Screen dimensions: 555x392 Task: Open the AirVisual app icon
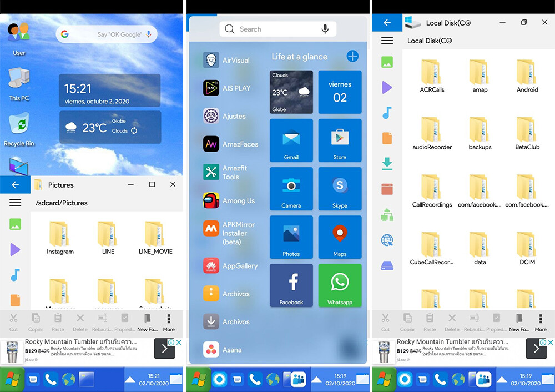point(211,59)
